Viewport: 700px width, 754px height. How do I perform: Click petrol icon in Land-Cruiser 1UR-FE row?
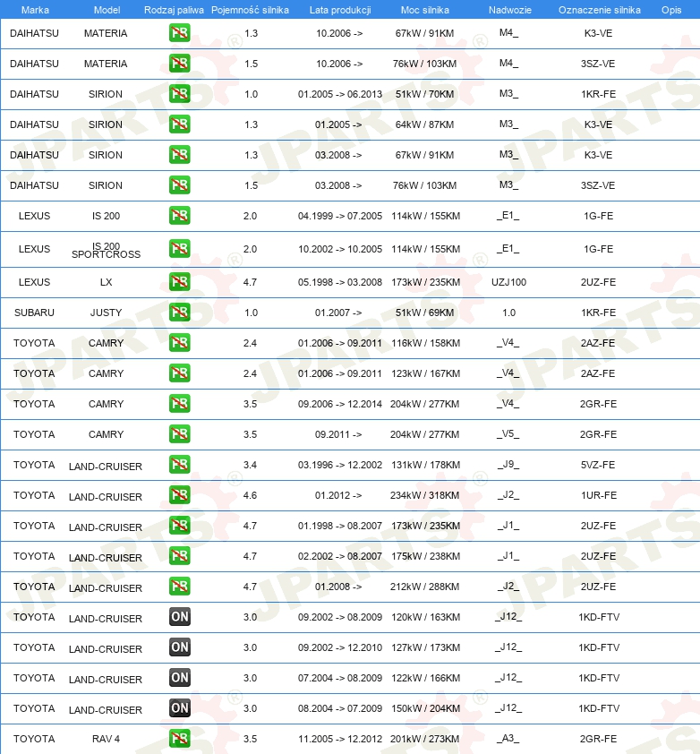(179, 495)
